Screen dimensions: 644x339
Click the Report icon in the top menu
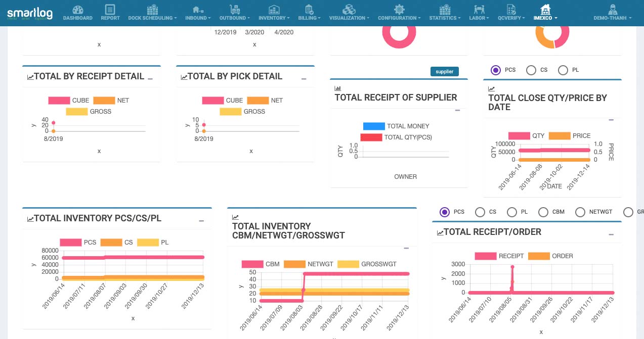pos(110,10)
